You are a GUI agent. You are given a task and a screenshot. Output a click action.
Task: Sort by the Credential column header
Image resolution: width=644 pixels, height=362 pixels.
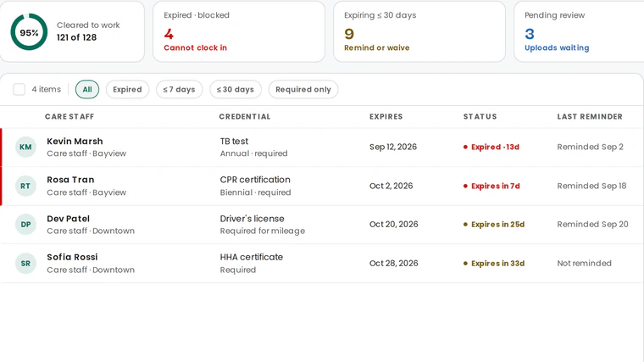coord(245,117)
